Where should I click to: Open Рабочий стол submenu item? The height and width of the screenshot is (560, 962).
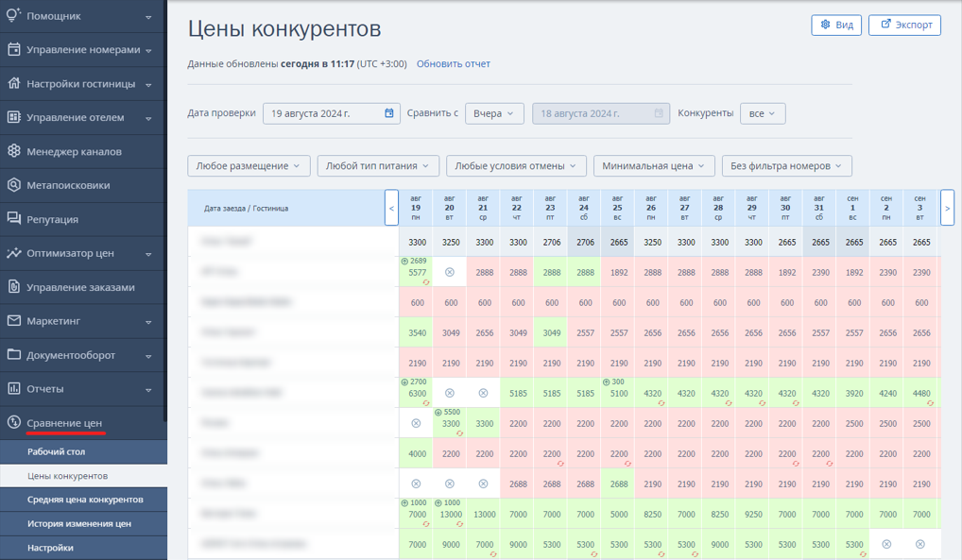click(x=83, y=451)
